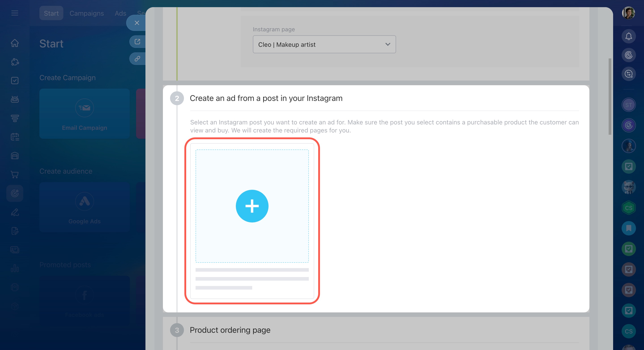Open the hamburger main menu
This screenshot has height=350, width=644.
pos(15,13)
